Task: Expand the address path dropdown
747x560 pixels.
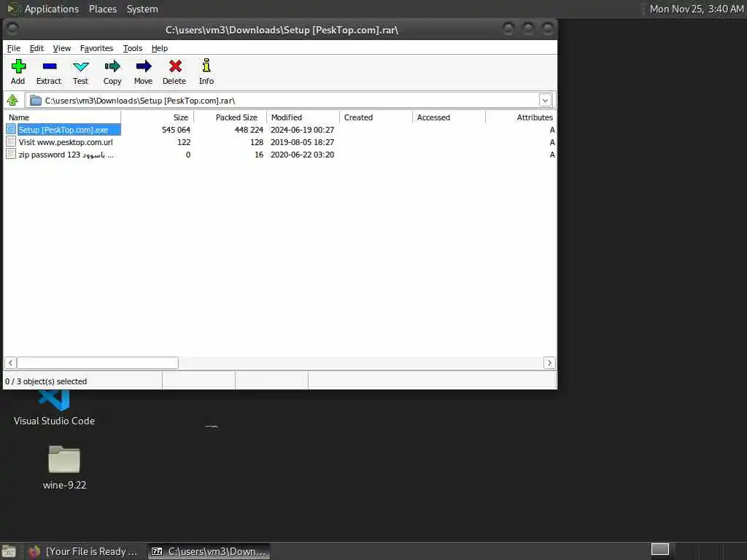Action: click(x=546, y=101)
